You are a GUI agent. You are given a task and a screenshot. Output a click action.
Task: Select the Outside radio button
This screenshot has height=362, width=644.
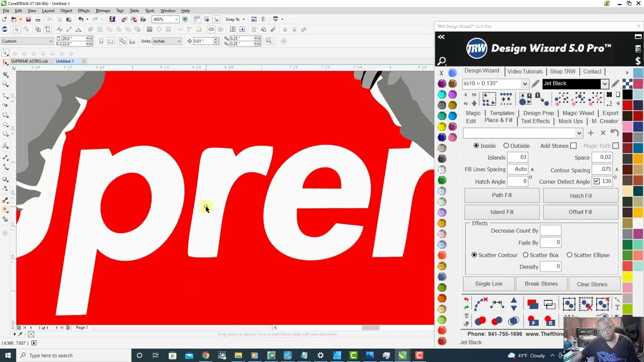pyautogui.click(x=506, y=146)
